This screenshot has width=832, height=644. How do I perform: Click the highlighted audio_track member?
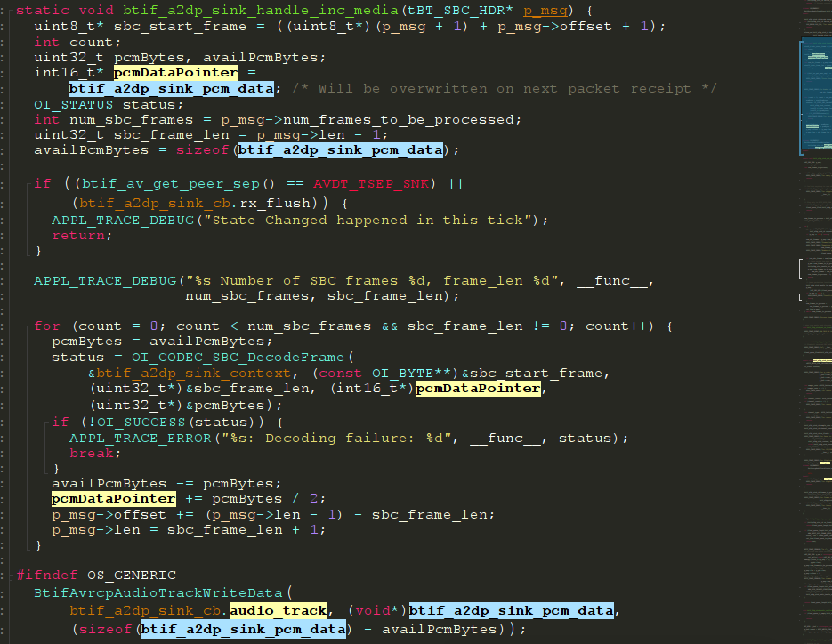[278, 610]
